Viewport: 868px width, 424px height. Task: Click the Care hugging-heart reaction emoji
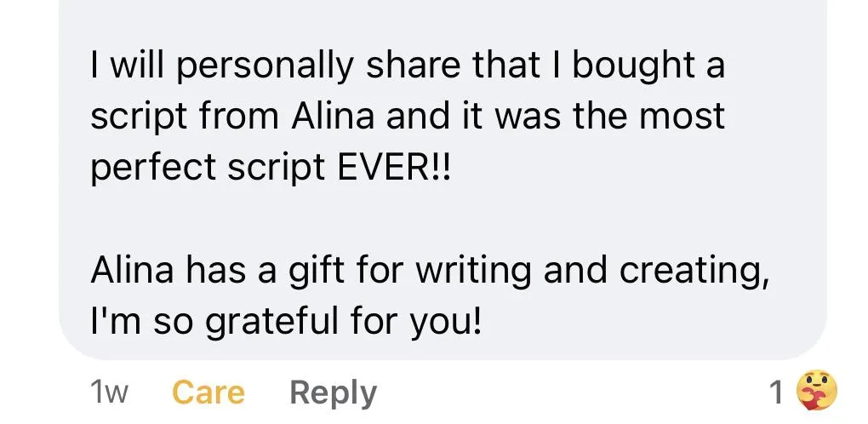(816, 392)
